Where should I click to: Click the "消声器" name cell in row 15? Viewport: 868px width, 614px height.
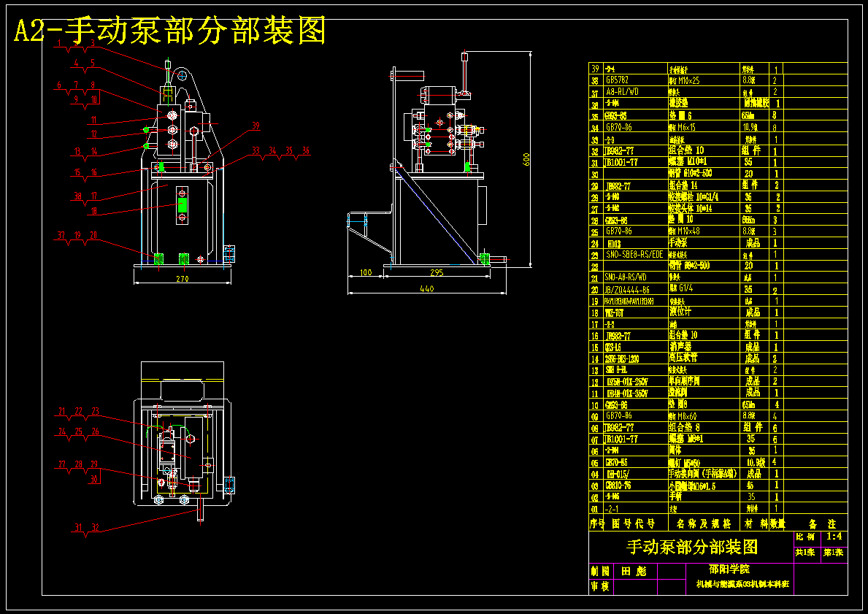(680, 347)
